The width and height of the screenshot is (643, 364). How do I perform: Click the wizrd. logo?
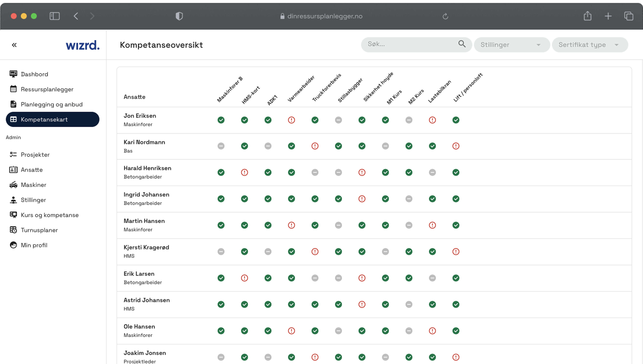[82, 45]
